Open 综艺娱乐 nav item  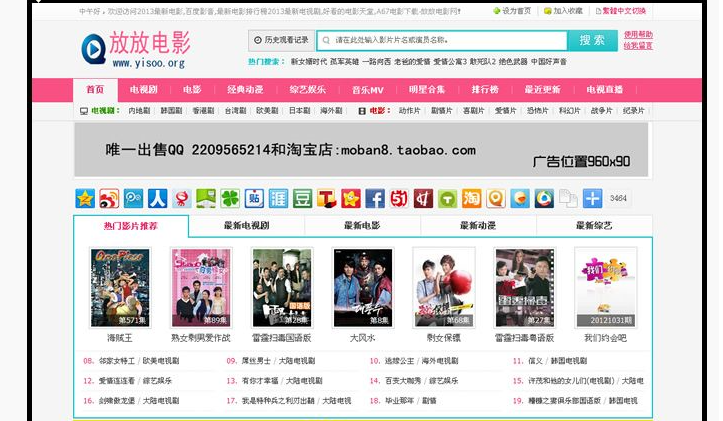coord(308,90)
